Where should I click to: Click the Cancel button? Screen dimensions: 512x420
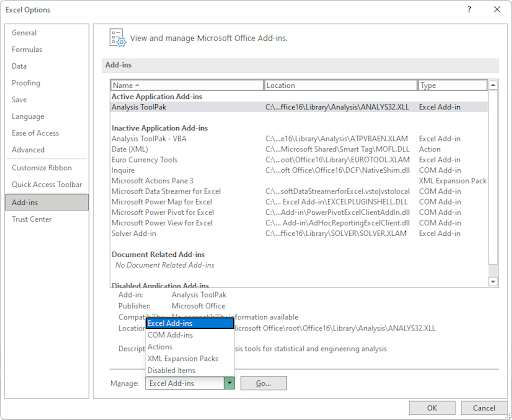pyautogui.click(x=484, y=408)
